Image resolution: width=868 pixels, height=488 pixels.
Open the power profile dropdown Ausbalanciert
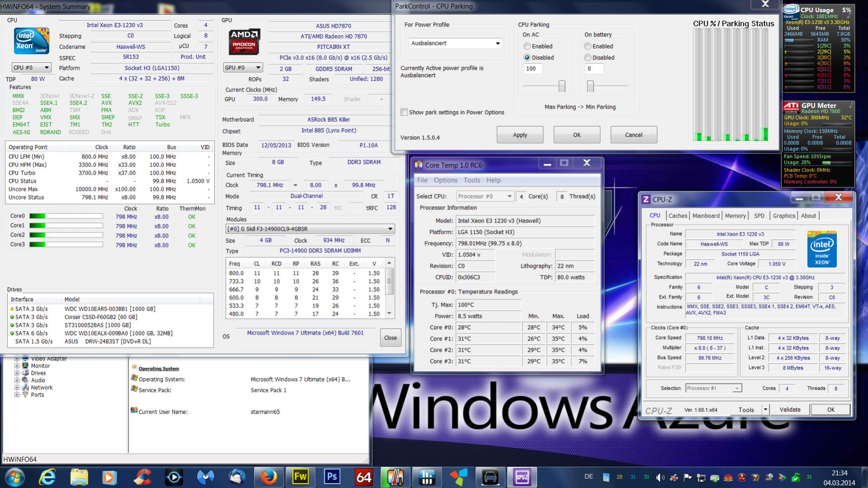click(455, 43)
